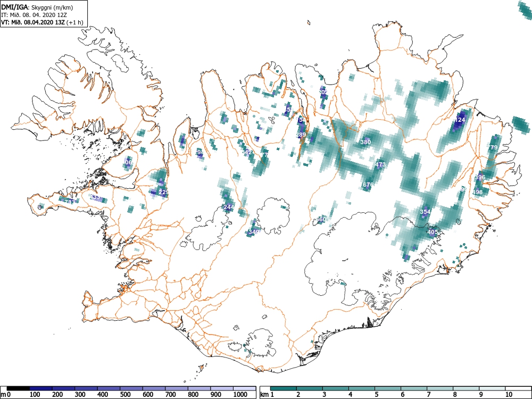Click the '342' visibility value on the map
Screen dimensions: 532x399
247,152
